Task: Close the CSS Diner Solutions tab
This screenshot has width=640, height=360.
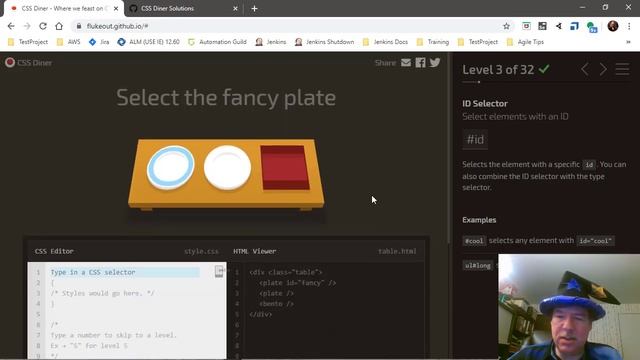Action: (x=235, y=9)
